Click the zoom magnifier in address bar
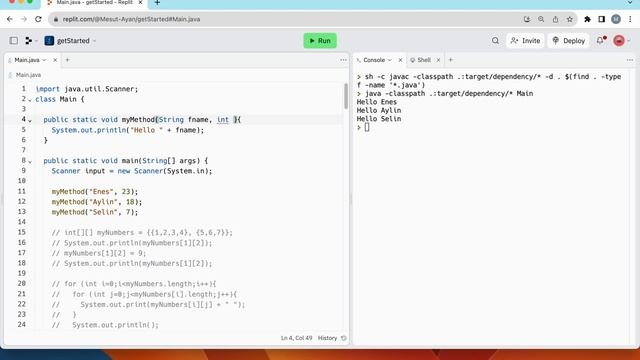 click(x=541, y=19)
